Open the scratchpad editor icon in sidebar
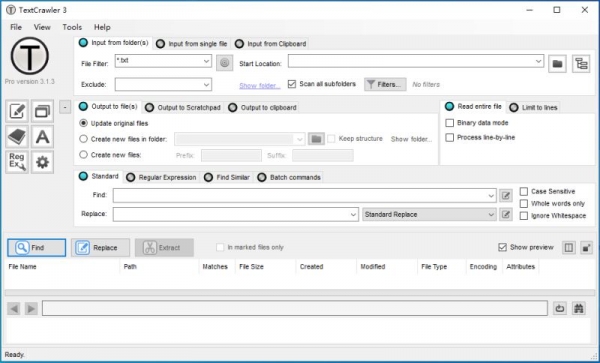The width and height of the screenshot is (600, 363). pyautogui.click(x=17, y=111)
